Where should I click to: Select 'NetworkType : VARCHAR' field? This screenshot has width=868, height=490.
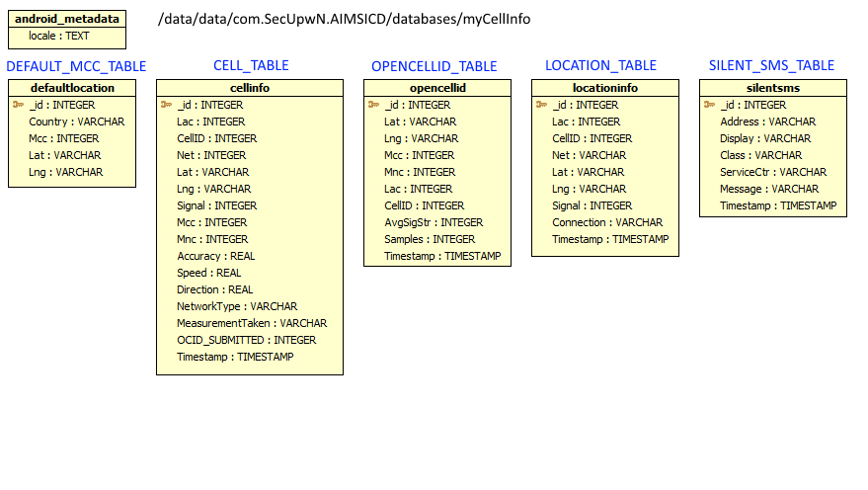pyautogui.click(x=237, y=306)
